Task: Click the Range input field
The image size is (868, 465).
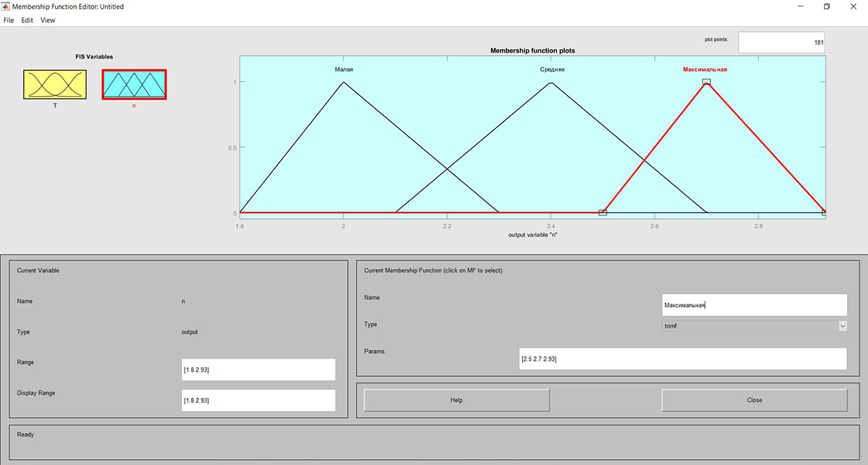Action: point(258,370)
